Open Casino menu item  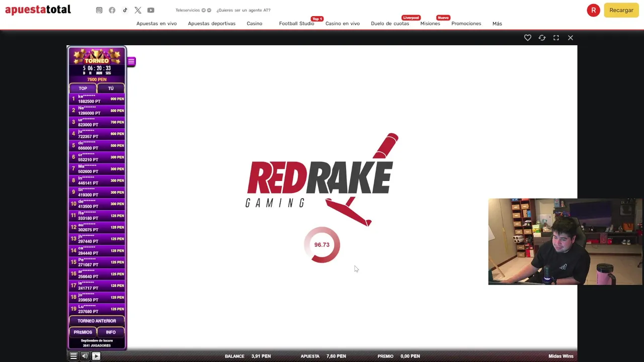[255, 24]
